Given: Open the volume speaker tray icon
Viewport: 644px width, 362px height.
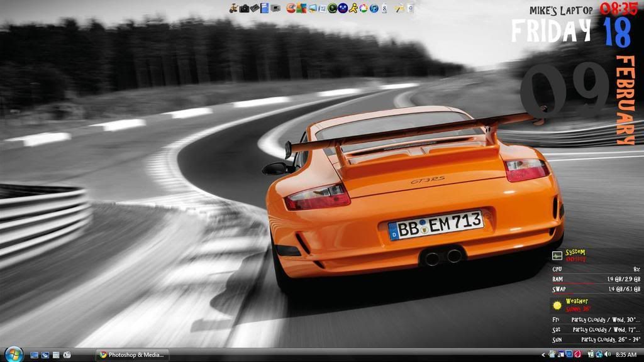Looking at the screenshot, I should point(608,354).
